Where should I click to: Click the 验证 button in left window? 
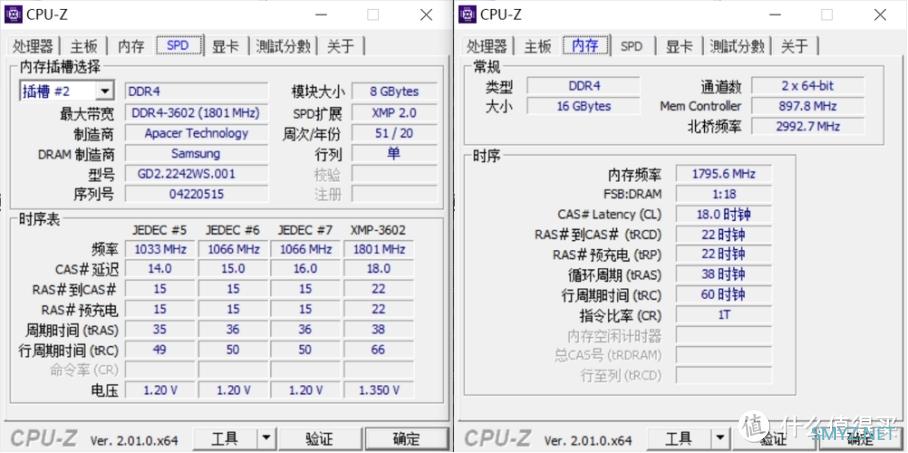pyautogui.click(x=319, y=439)
